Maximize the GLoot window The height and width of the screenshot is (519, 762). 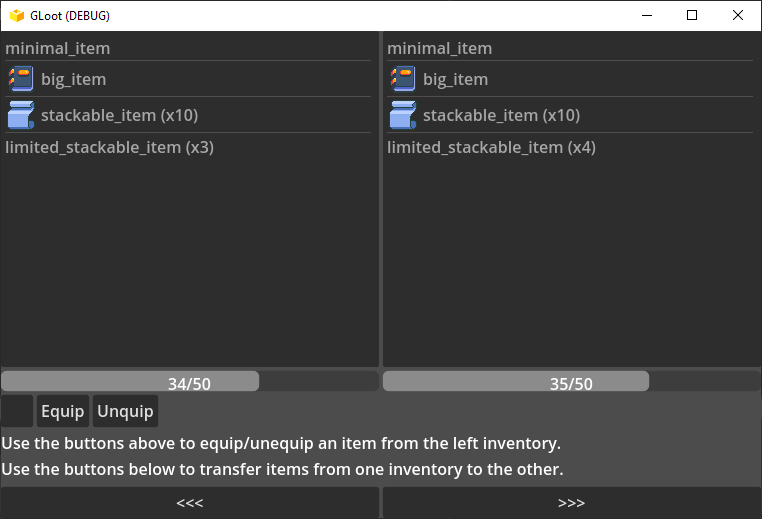coord(692,16)
